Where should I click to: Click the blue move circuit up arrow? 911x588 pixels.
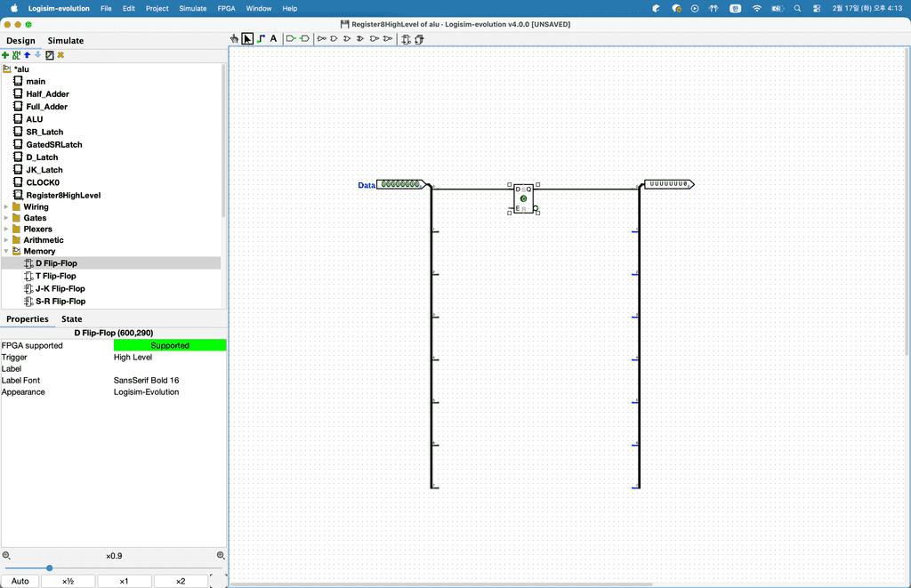point(27,55)
